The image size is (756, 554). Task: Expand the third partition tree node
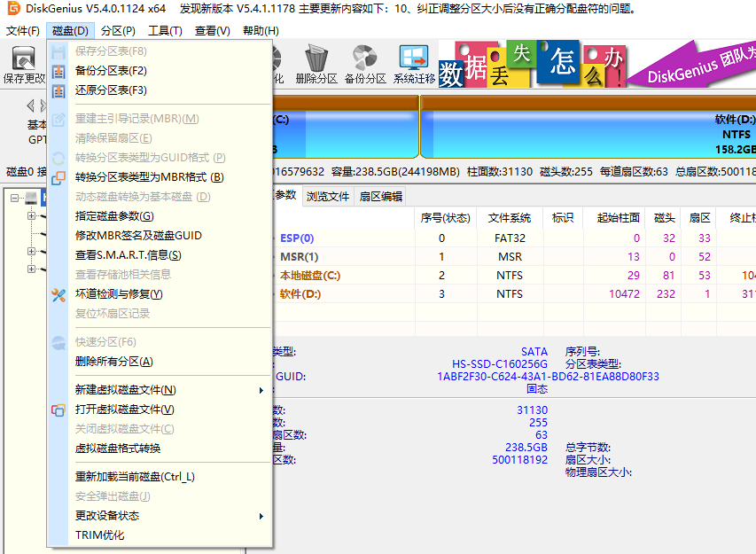click(x=31, y=251)
